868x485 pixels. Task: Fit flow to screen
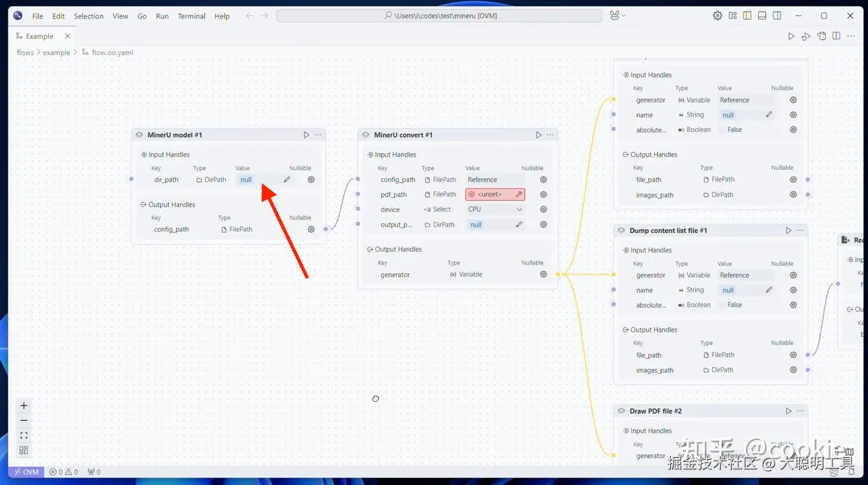click(24, 435)
